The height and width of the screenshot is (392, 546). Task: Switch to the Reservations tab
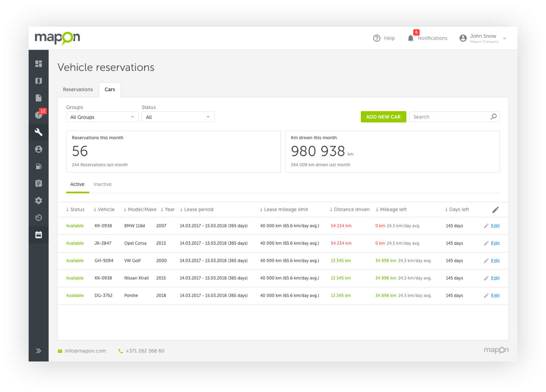[x=78, y=90]
